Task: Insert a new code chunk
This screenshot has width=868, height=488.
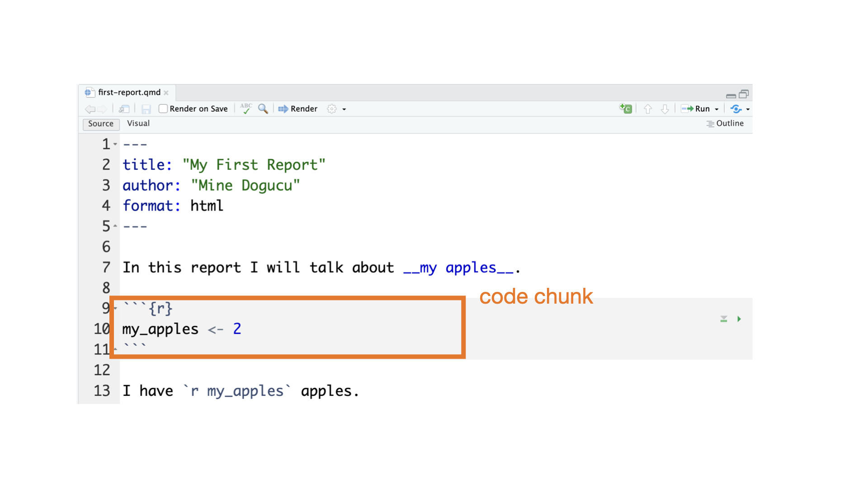Action: click(x=625, y=109)
